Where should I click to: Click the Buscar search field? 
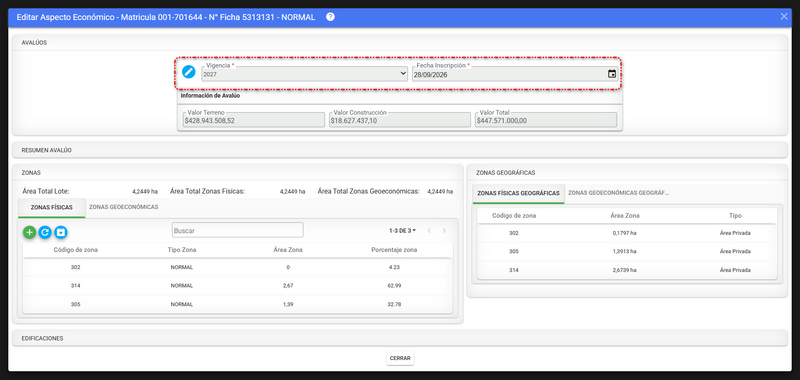(x=238, y=230)
